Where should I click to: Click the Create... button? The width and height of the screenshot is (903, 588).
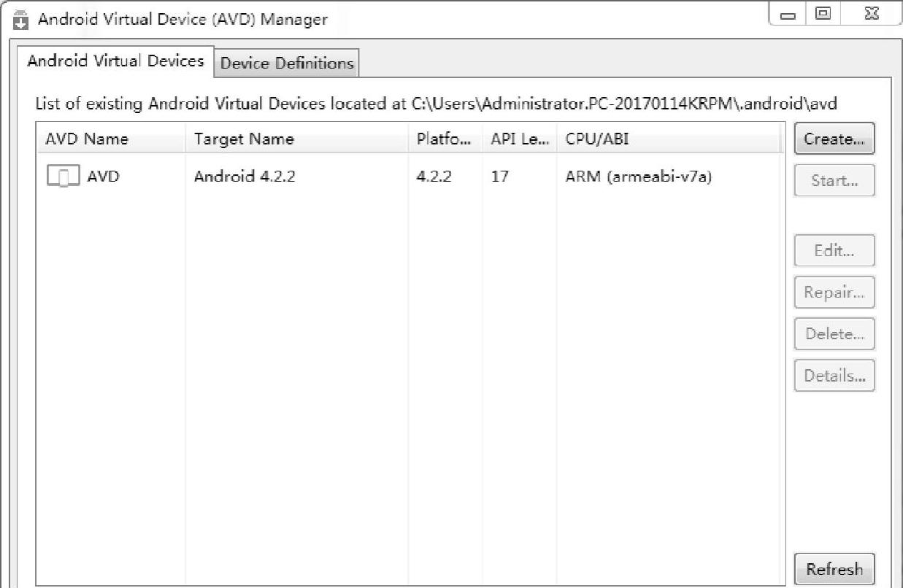tap(834, 139)
